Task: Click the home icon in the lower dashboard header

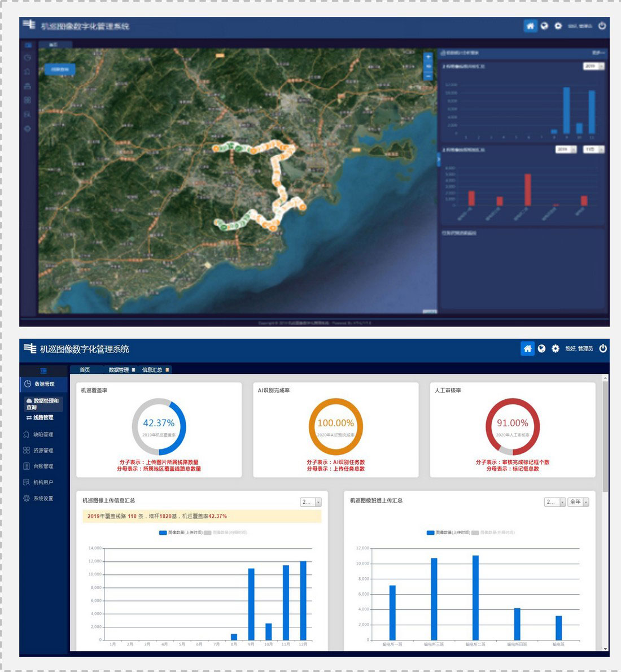Action: coord(527,348)
